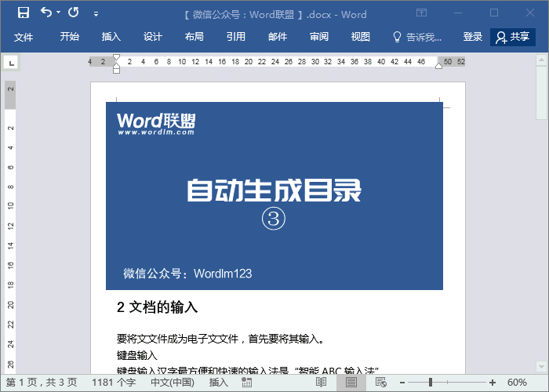Viewport: 549px width, 392px height.
Task: Open the 引用 ribbon tab
Action: pyautogui.click(x=235, y=36)
